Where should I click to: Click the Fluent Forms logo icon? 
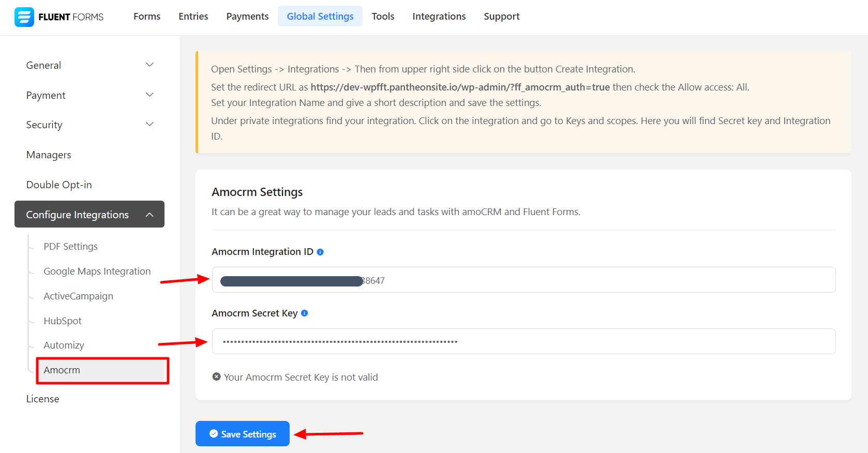point(24,17)
